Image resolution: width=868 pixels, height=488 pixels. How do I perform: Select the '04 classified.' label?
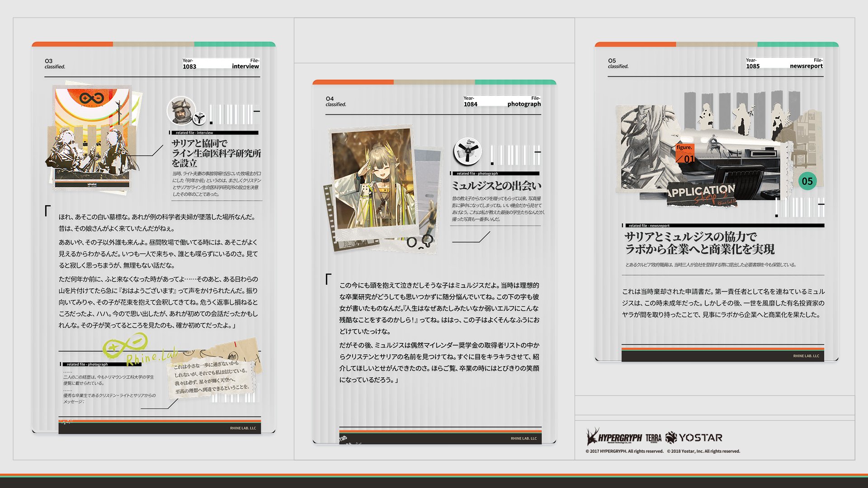[x=336, y=101]
